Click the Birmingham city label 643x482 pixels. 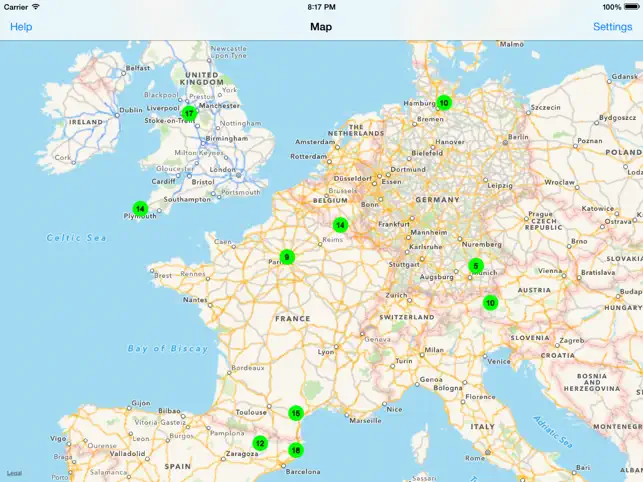coord(227,139)
